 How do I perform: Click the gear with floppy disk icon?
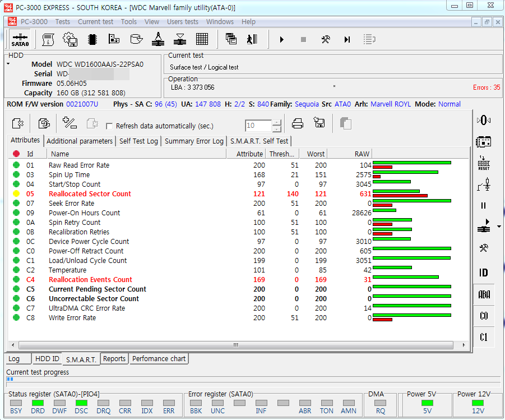(70, 39)
